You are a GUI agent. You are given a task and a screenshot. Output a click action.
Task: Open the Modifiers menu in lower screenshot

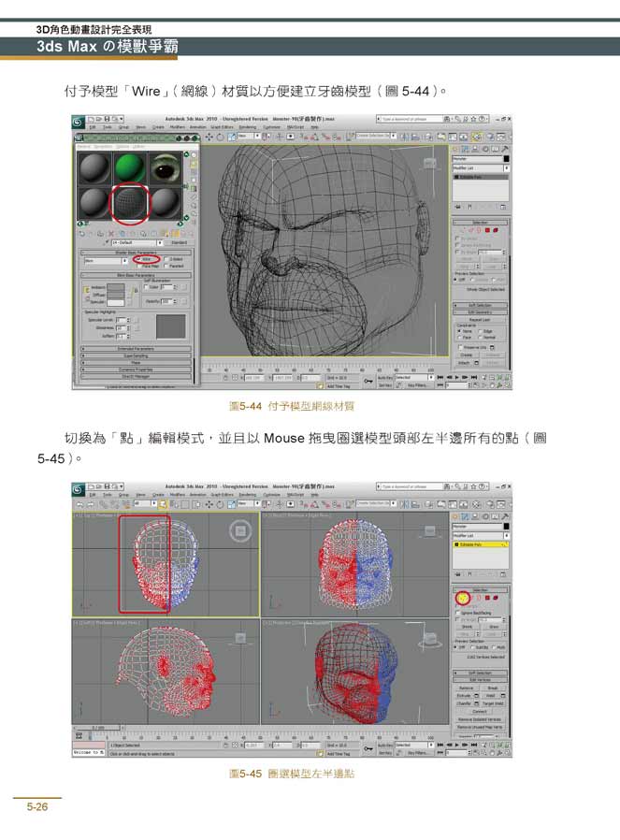(178, 495)
